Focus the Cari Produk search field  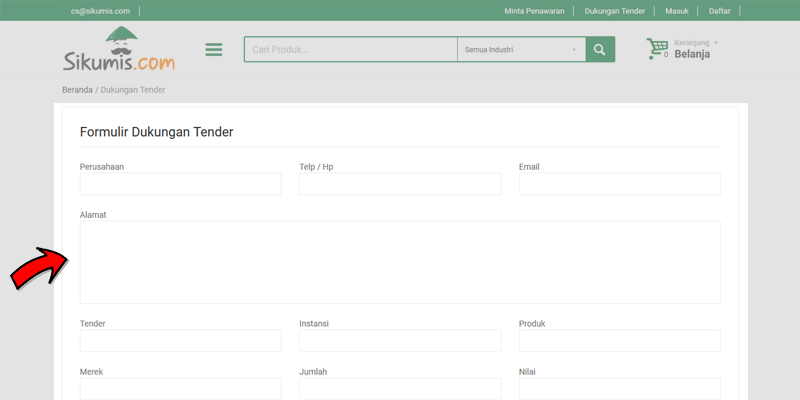point(351,49)
